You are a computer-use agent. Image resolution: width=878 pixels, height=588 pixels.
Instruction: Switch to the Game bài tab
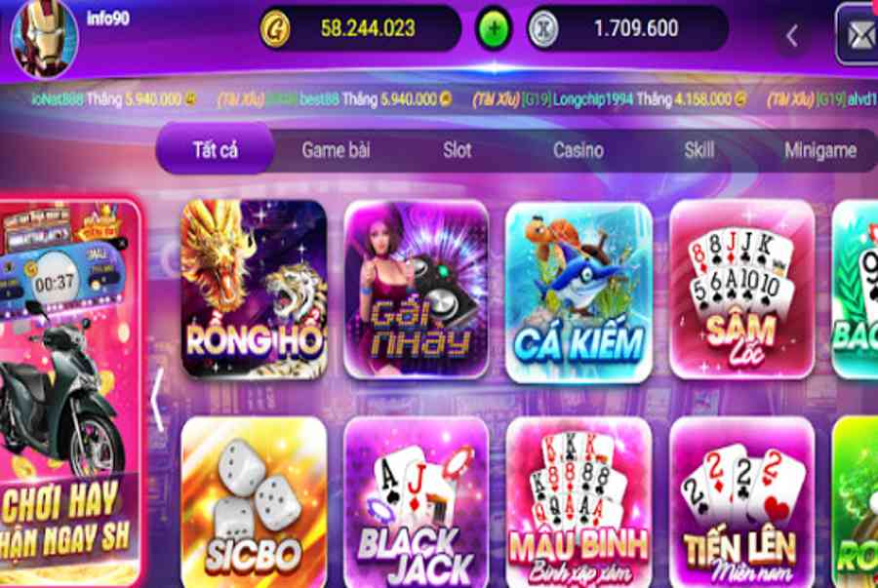pos(336,150)
